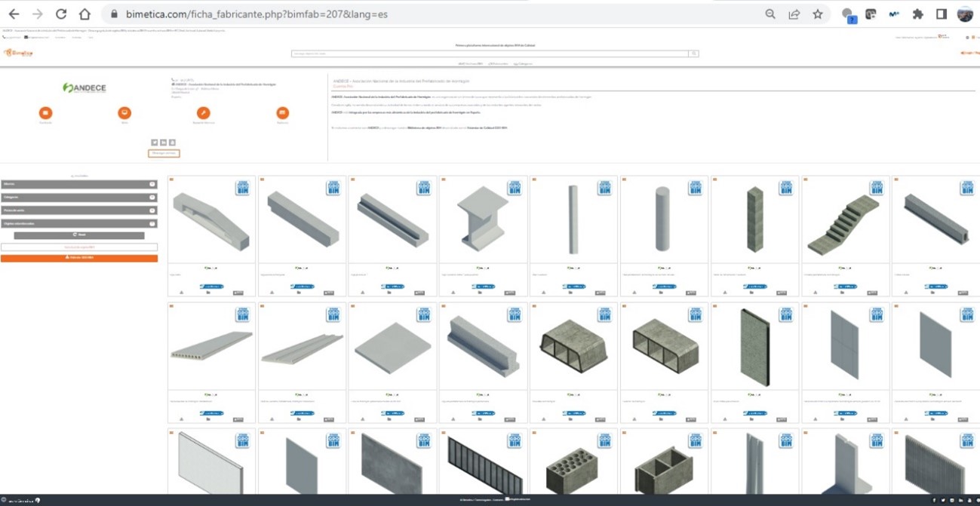Click the GDO BIM badge on the staircase card

click(876, 188)
